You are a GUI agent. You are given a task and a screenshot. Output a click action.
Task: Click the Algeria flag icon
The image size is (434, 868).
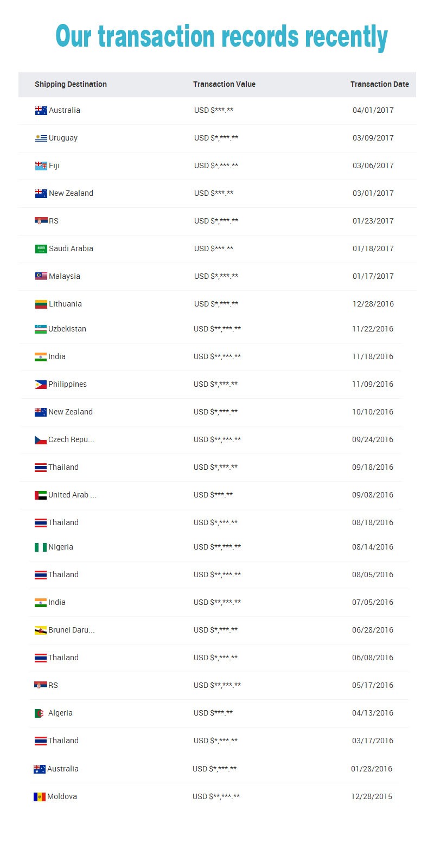point(40,713)
